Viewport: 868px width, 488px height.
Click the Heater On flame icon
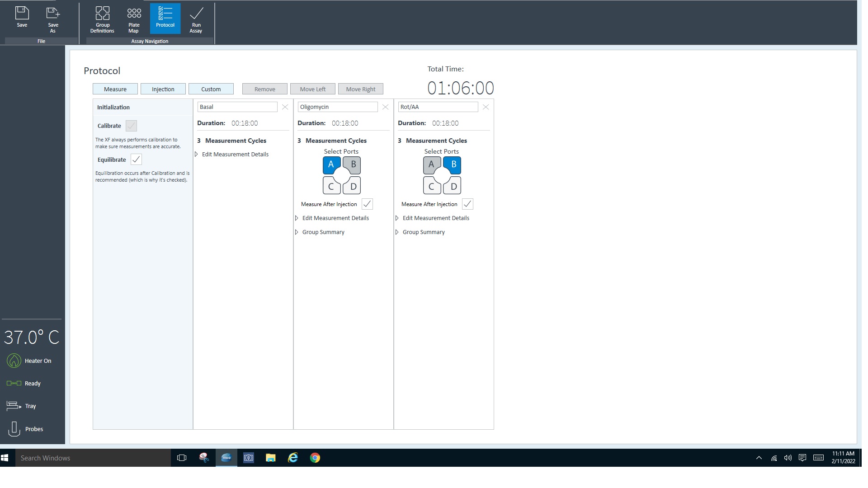[14, 361]
